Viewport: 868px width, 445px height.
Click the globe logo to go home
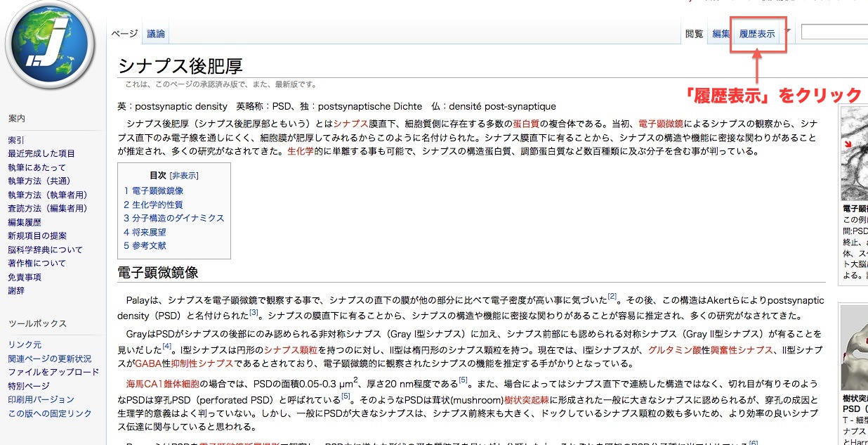tap(50, 48)
